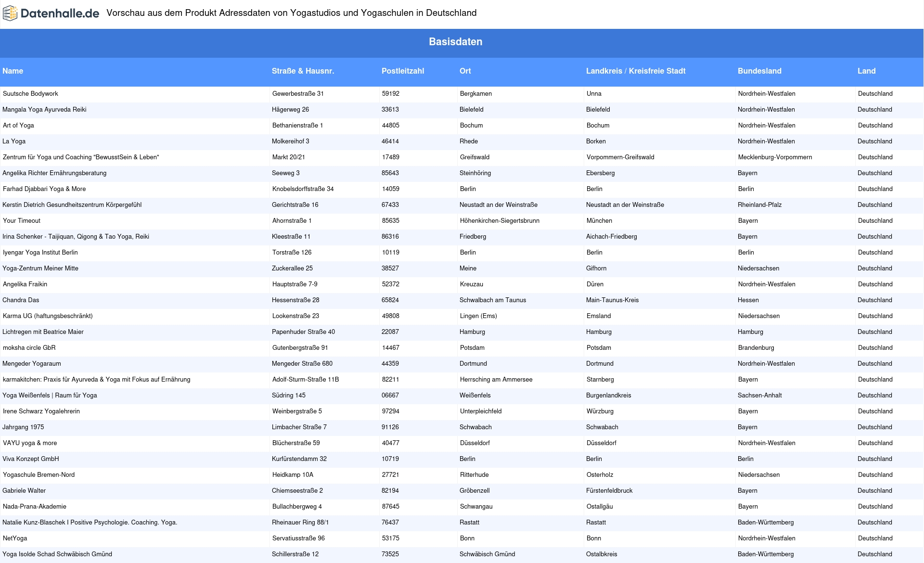Click the address Gewerbestraße 31
Screen dimensions: 924x563
point(298,93)
